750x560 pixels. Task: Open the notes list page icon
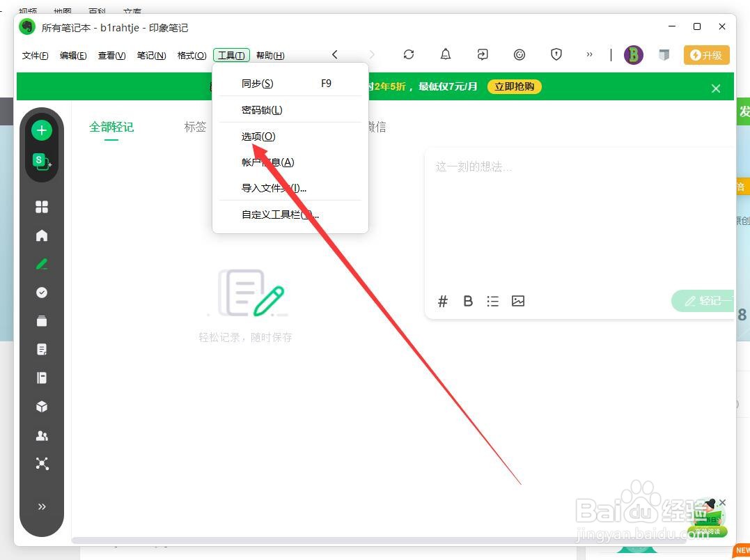click(42, 350)
